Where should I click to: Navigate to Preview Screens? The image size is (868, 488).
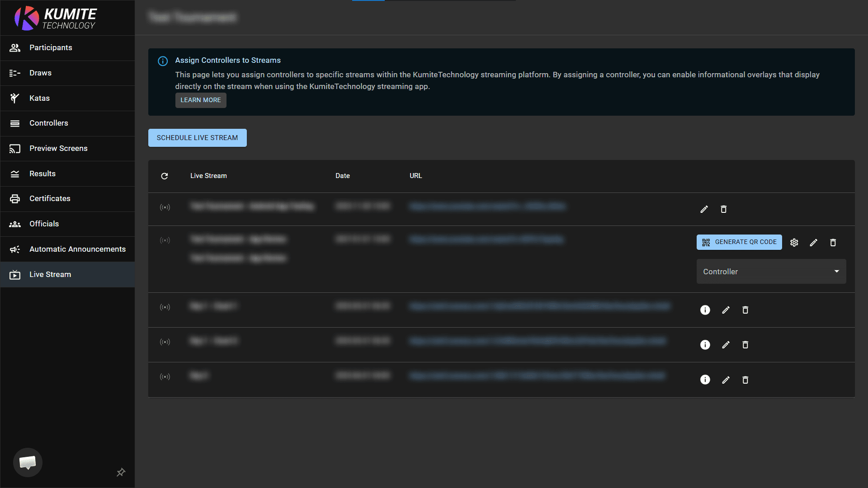(58, 148)
